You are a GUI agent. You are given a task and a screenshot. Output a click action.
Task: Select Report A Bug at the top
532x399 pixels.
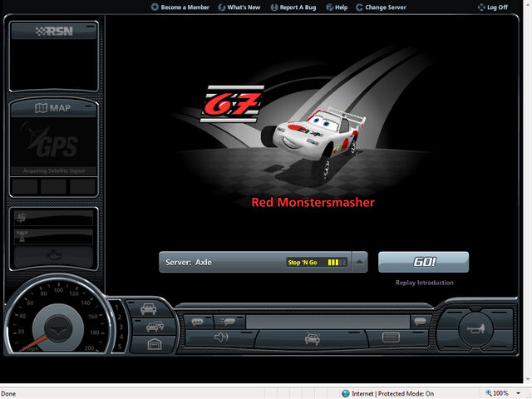pyautogui.click(x=293, y=7)
